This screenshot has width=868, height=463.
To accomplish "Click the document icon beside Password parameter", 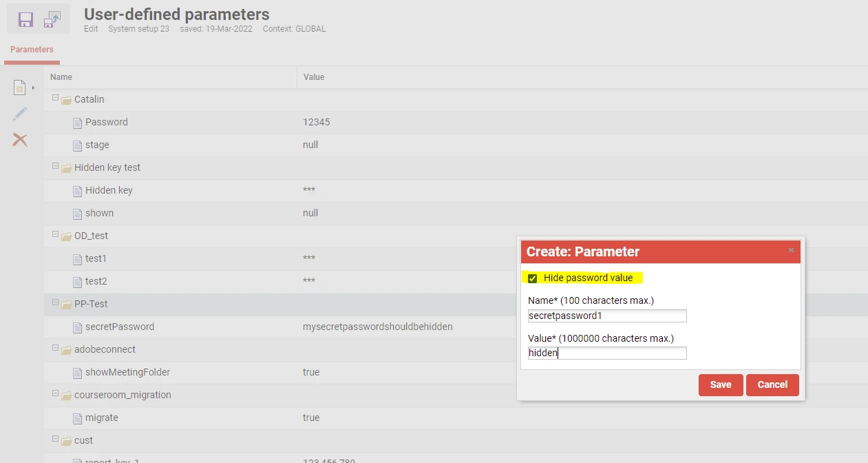I will coord(76,122).
